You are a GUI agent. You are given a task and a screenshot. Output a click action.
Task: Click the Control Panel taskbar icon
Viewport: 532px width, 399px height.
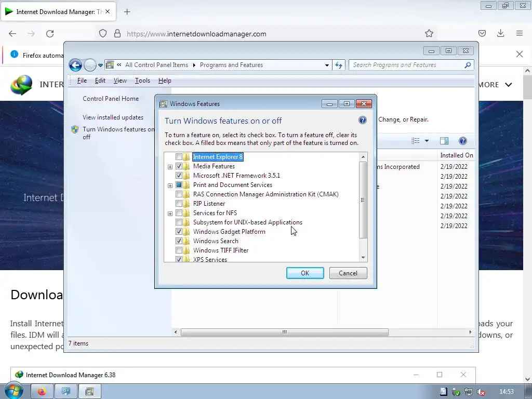(66, 392)
